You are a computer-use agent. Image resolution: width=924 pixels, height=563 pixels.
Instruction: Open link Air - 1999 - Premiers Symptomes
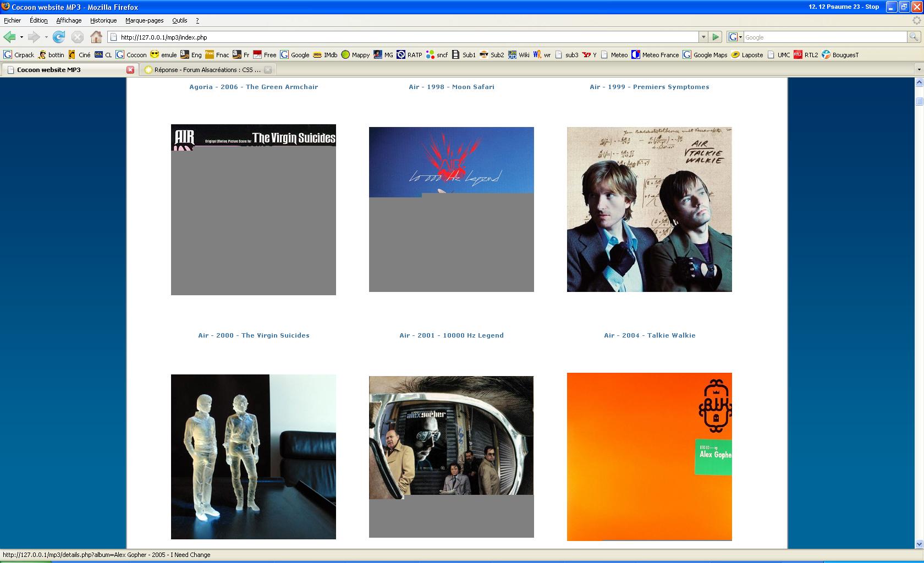coord(650,87)
